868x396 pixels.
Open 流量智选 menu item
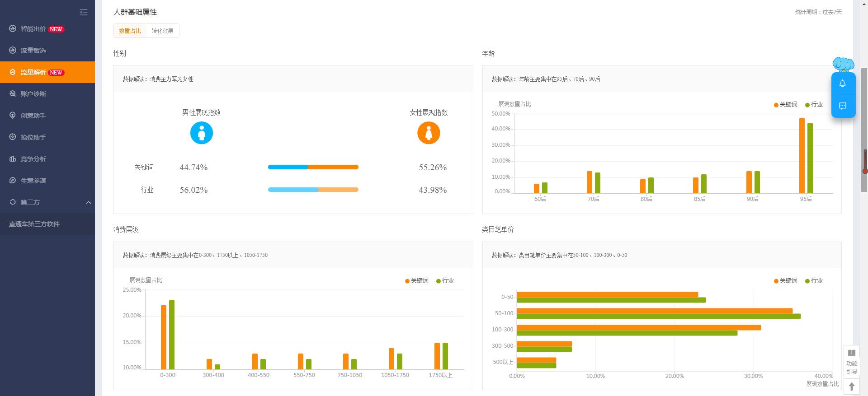coord(47,51)
